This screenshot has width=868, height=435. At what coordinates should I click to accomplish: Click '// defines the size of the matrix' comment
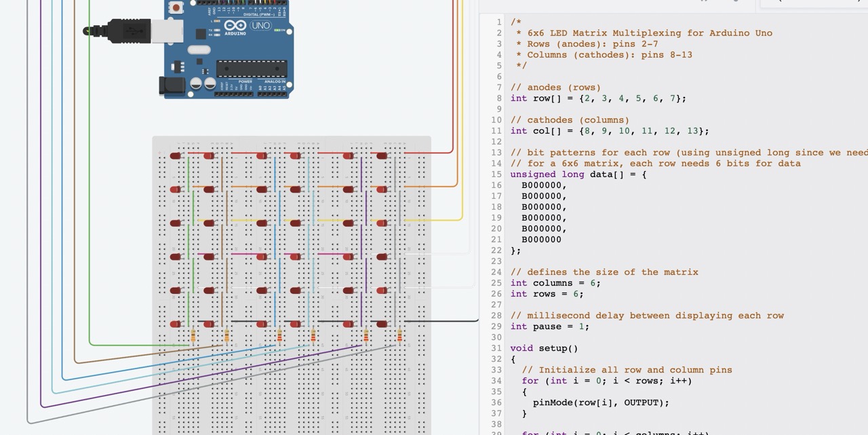[604, 271]
